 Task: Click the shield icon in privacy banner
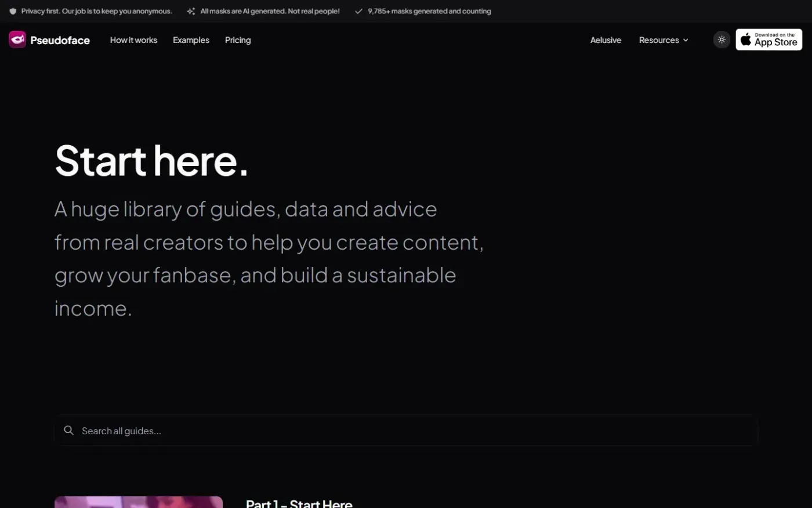pos(13,11)
